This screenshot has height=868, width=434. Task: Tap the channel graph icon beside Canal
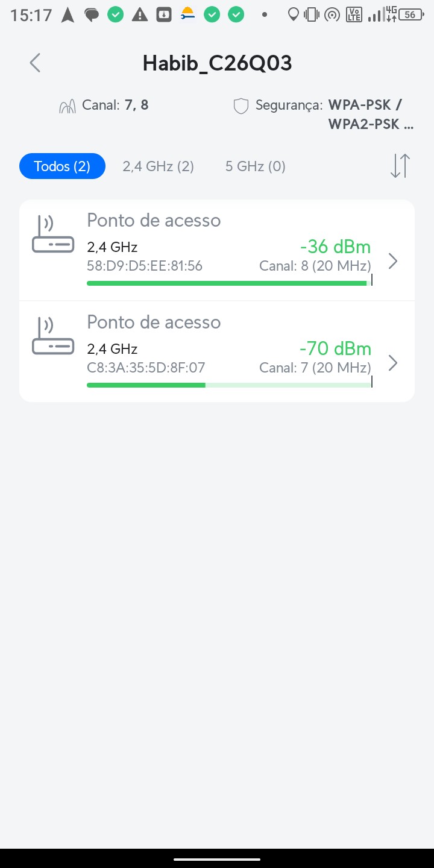pos(68,107)
